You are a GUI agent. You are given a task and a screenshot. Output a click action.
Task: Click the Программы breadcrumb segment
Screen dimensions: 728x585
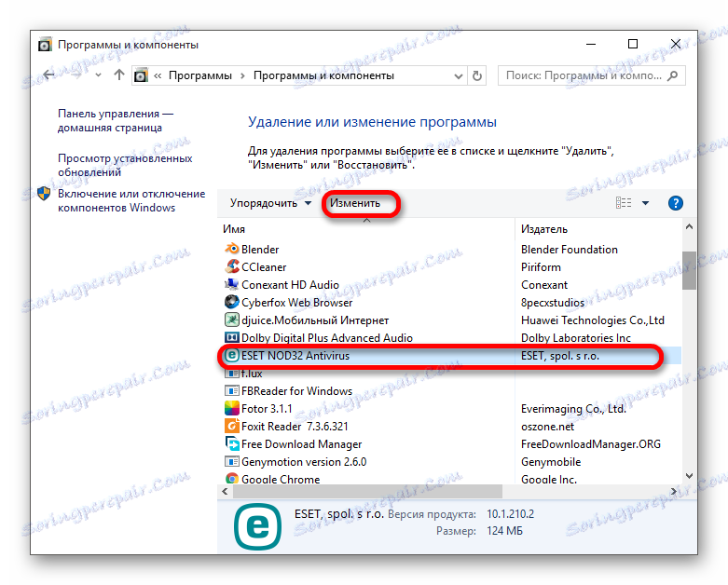coord(200,75)
